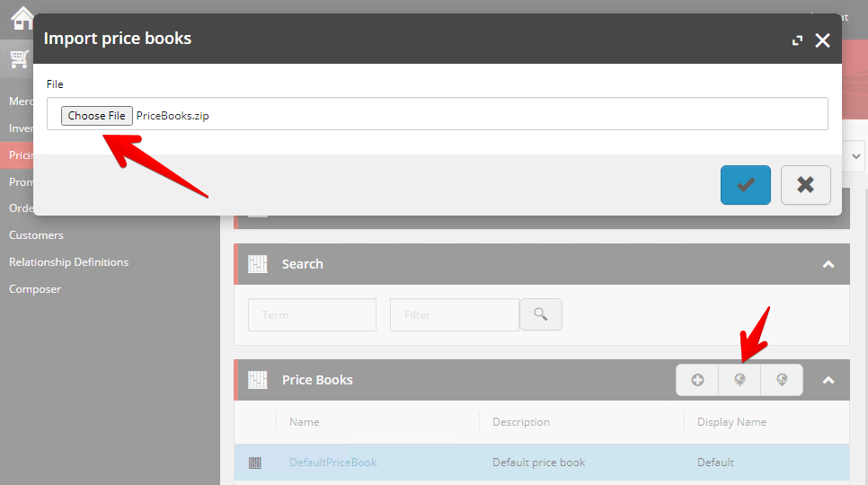
Task: Click the Search panel grid icon
Action: pyautogui.click(x=257, y=264)
